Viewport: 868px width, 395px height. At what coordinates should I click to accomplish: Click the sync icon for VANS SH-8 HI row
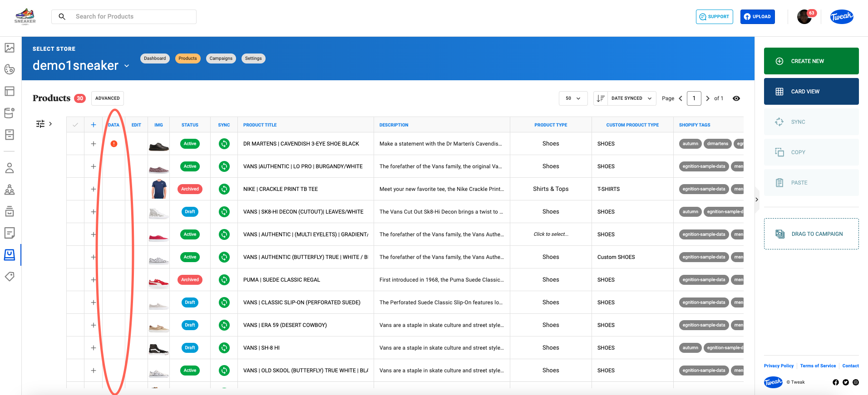tap(224, 348)
